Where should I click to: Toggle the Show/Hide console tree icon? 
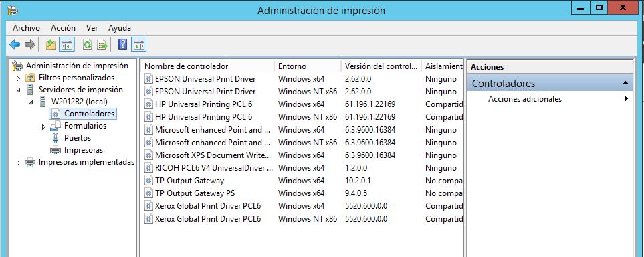[66, 45]
